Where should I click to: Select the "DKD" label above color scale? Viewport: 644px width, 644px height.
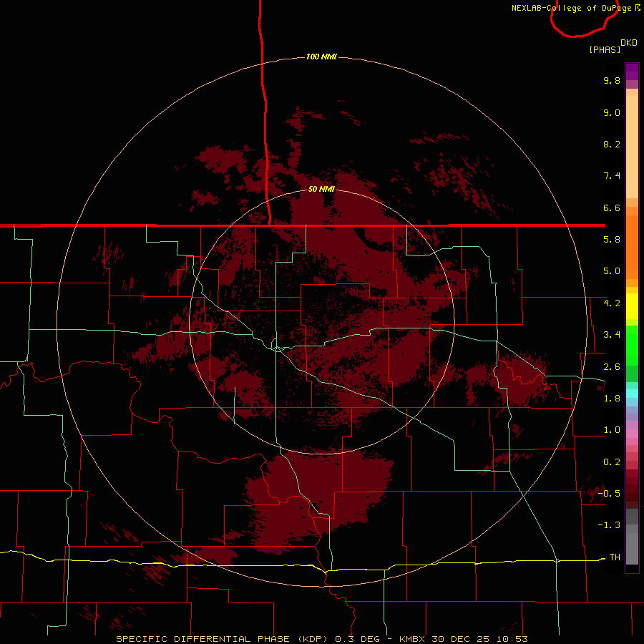629,43
